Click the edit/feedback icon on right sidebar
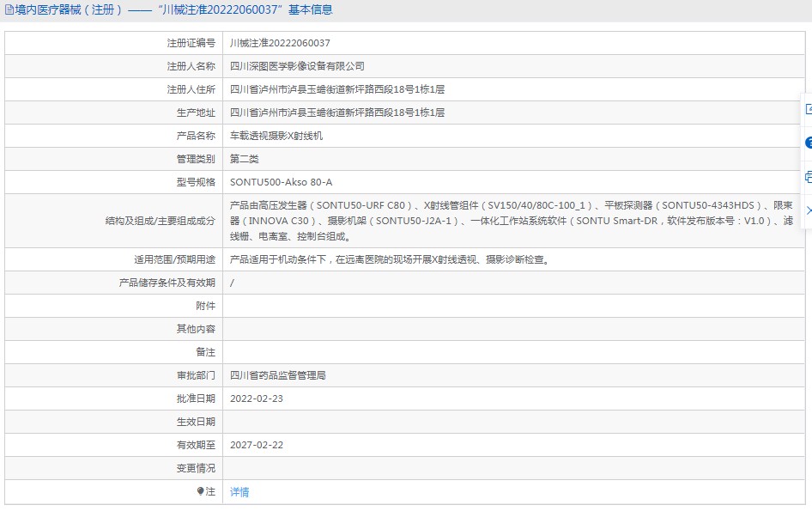Image resolution: width=812 pixels, height=511 pixels. pos(809,109)
